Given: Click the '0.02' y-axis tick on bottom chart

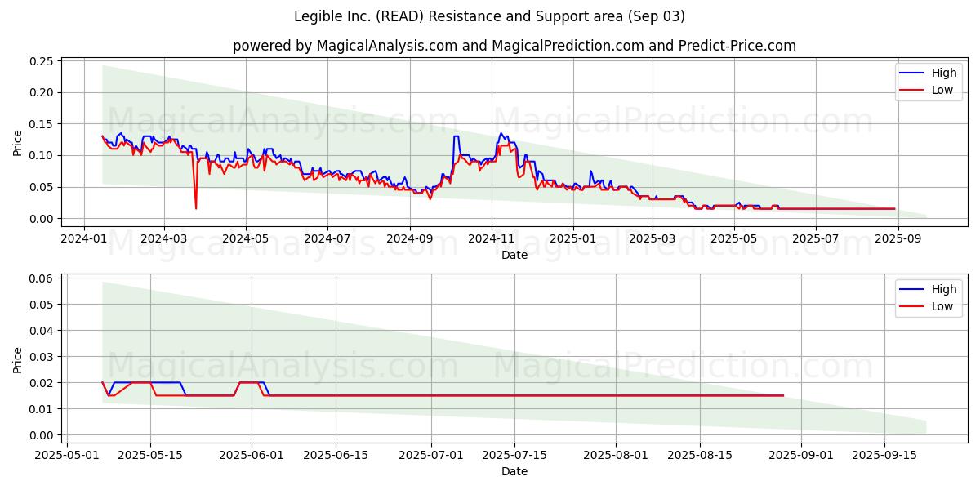Looking at the screenshot, I should [x=42, y=383].
